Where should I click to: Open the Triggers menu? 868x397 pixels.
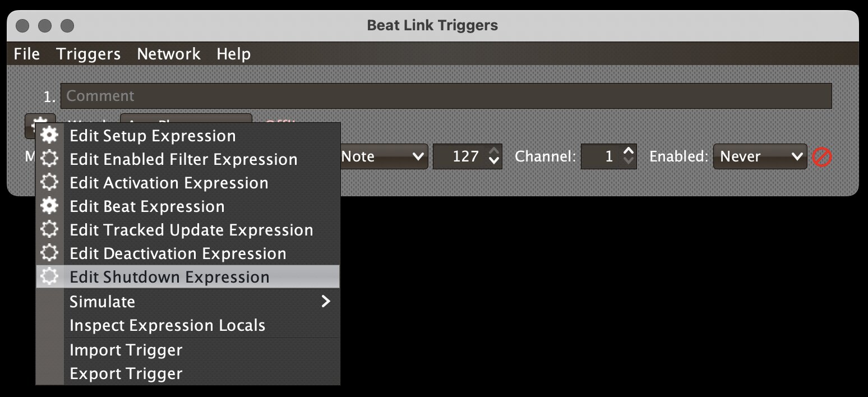click(89, 54)
